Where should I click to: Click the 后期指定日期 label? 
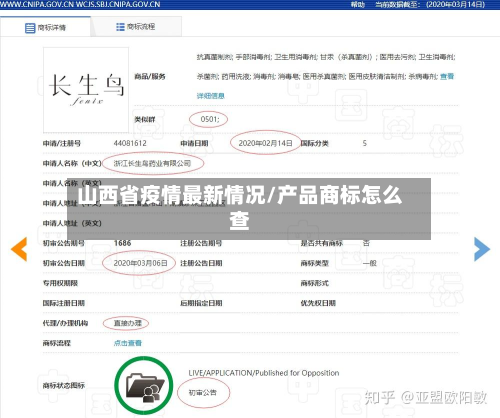pyautogui.click(x=201, y=303)
